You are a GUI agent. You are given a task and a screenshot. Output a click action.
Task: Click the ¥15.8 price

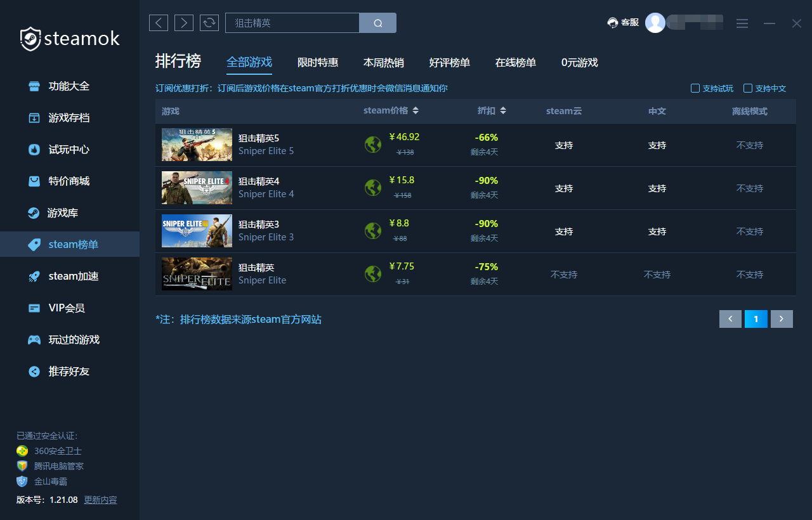pos(402,180)
